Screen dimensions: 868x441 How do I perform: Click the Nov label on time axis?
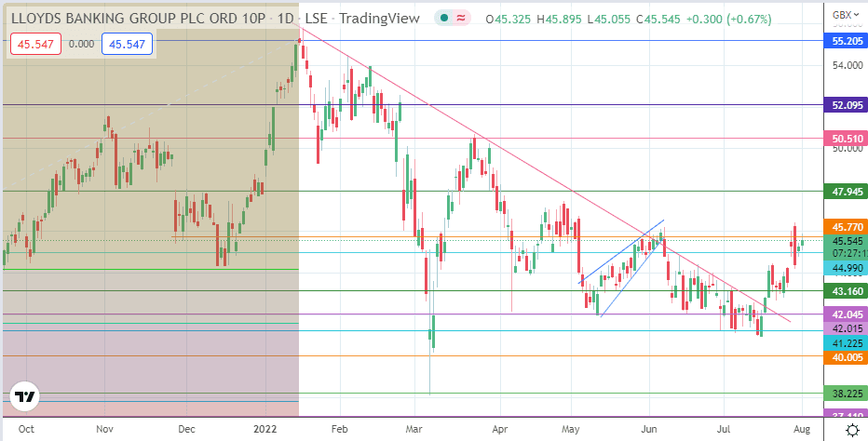[x=104, y=429]
